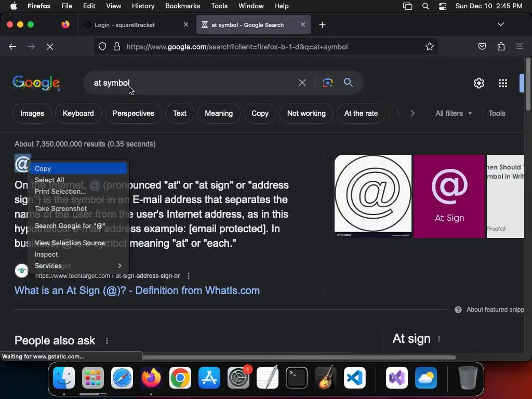Choose View Selection Source

click(78, 243)
